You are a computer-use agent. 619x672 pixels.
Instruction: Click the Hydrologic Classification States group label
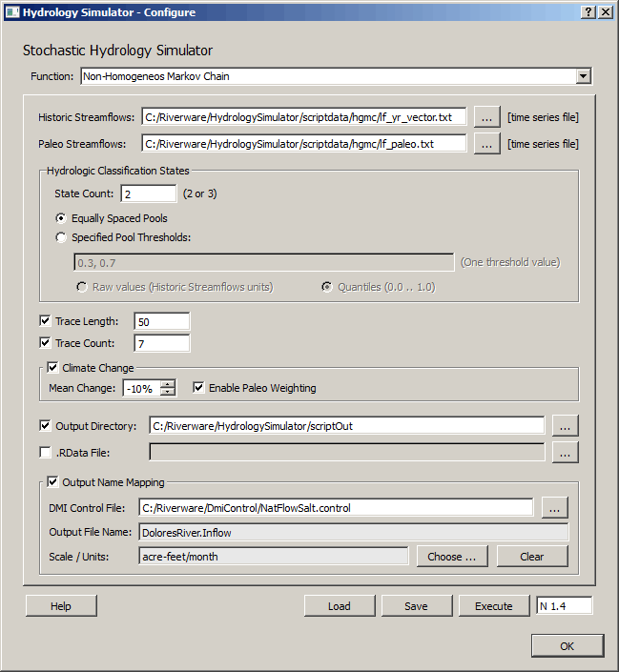pyautogui.click(x=118, y=171)
